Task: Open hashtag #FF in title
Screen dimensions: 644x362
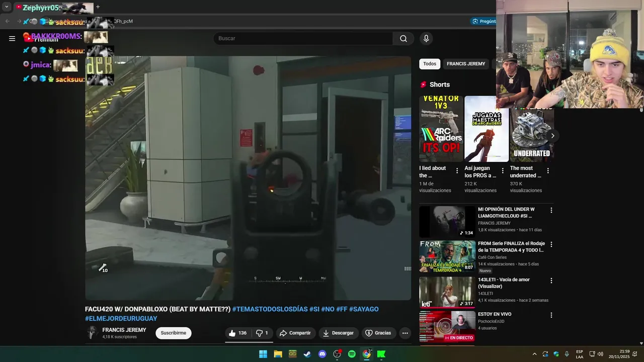Action: pos(342,309)
